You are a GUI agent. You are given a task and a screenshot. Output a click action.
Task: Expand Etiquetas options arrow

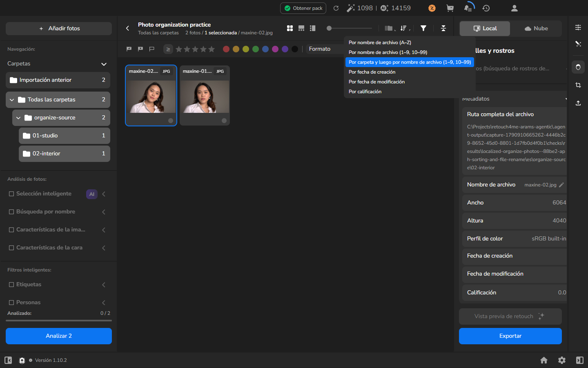pyautogui.click(x=104, y=285)
